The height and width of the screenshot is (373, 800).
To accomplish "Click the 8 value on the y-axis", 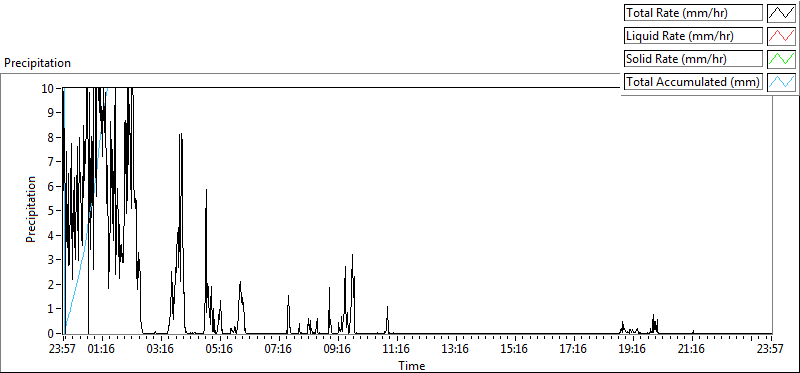I will pyautogui.click(x=51, y=137).
